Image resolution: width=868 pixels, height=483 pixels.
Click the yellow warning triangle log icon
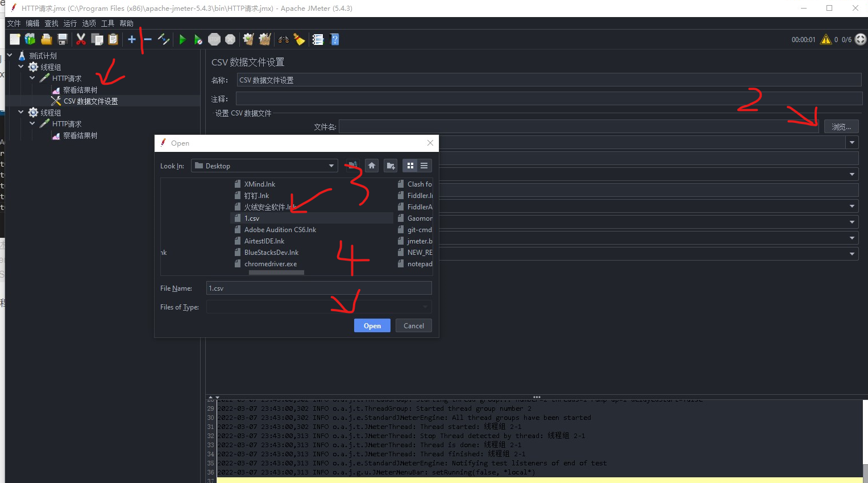click(826, 39)
